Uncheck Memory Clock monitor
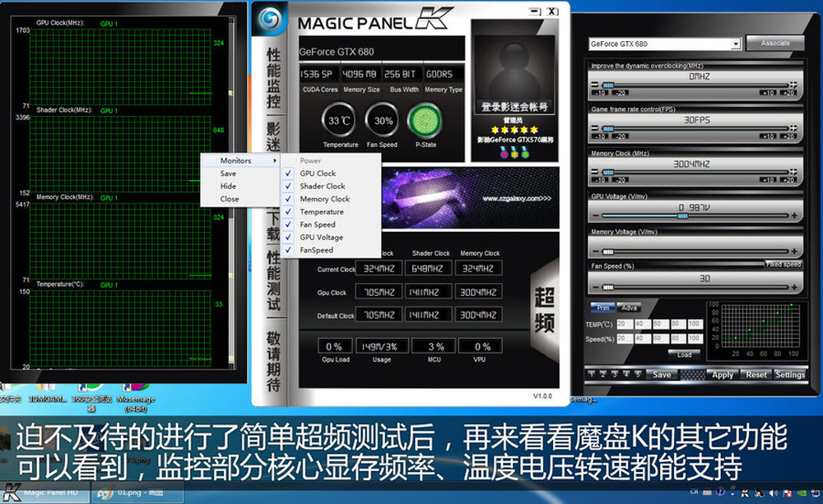823x504 pixels. pos(331,199)
